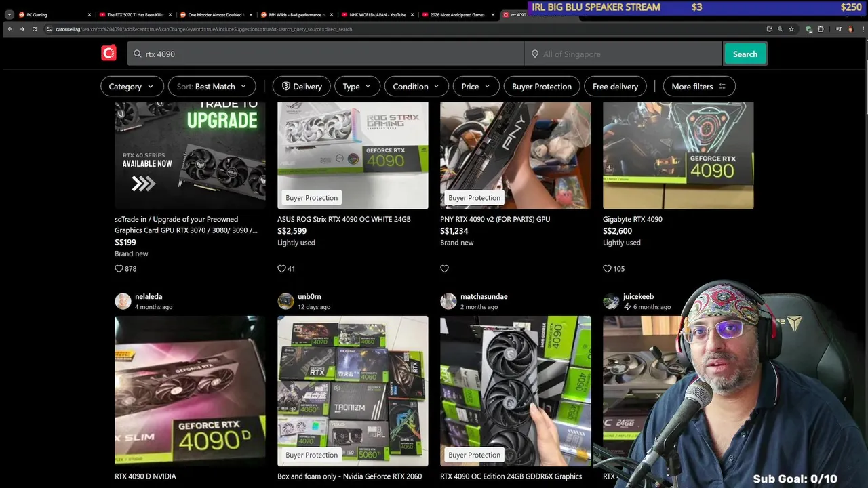Click the green Search button

[745, 54]
